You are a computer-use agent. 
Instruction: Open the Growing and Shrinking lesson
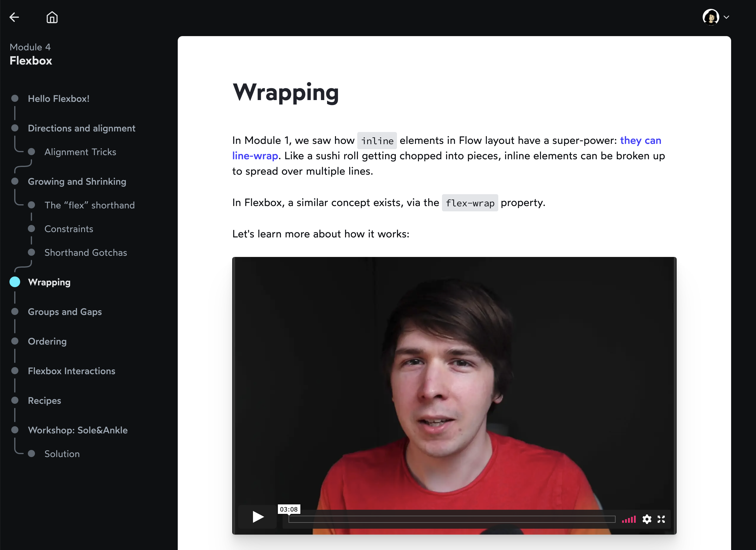(x=77, y=181)
